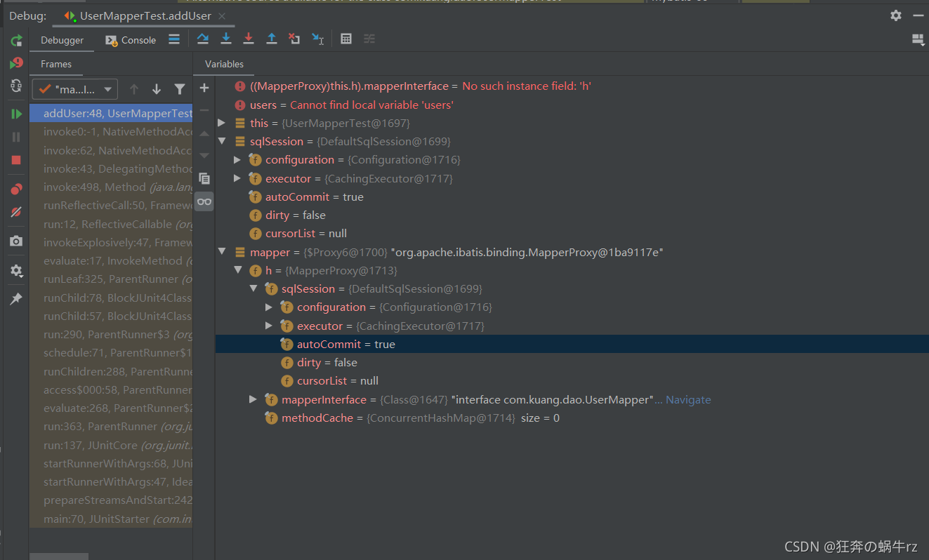Click the Force Step Into red arrow
This screenshot has width=929, height=560.
(x=249, y=39)
